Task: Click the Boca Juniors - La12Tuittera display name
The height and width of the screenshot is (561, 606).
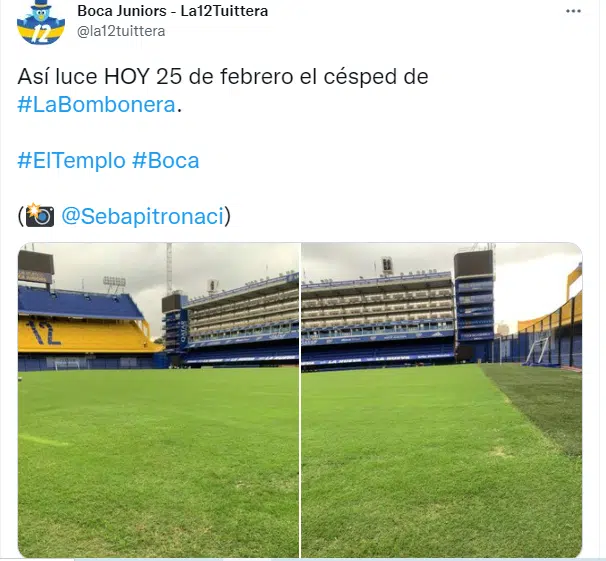Action: point(172,11)
